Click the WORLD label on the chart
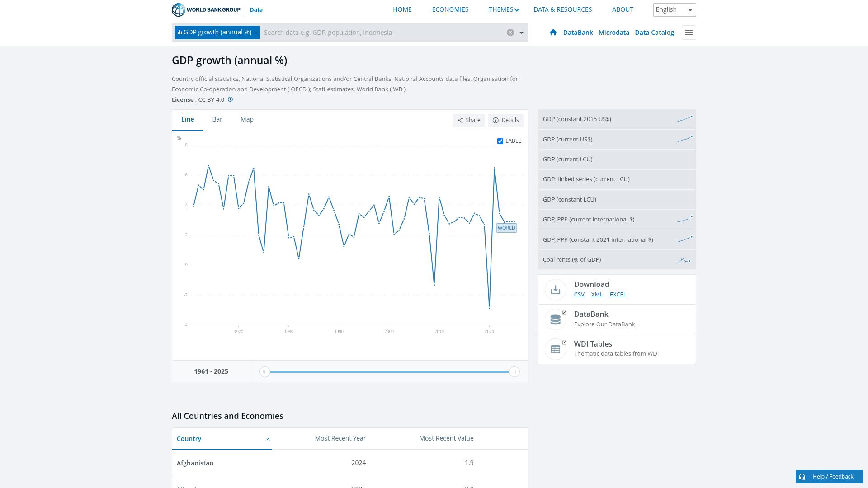 point(506,228)
